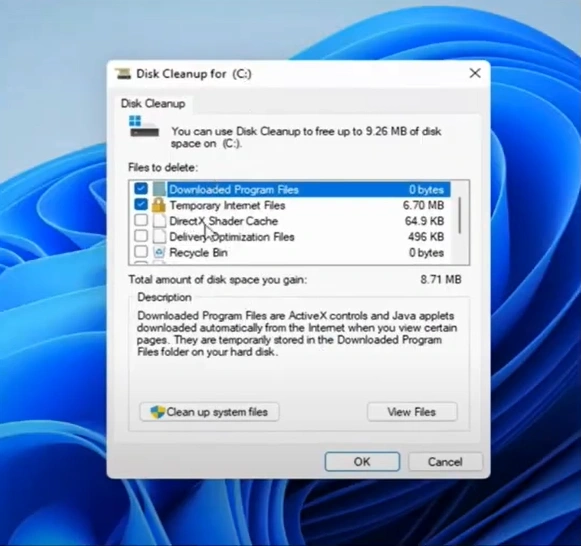Click the Recycle Bin icon in the list
Screen dimensions: 581x546
[159, 252]
